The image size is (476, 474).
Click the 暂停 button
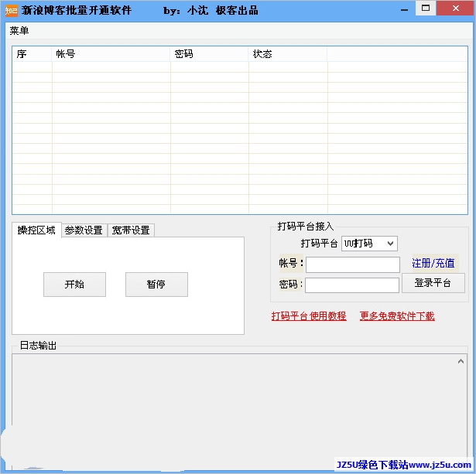[156, 285]
